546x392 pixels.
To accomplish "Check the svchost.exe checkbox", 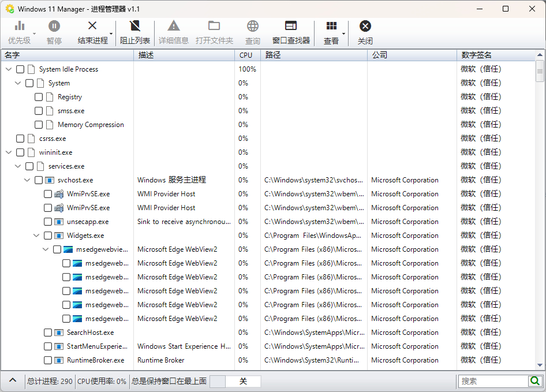I will (39, 180).
